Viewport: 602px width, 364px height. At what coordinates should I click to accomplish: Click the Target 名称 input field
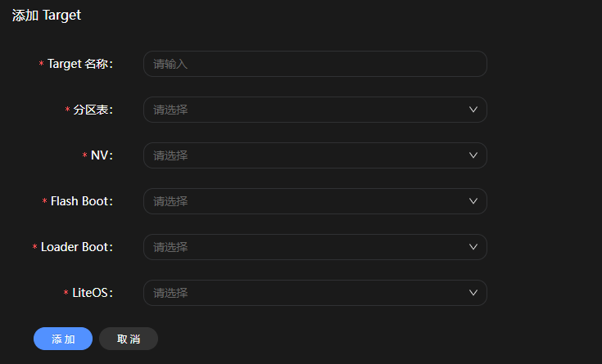pyautogui.click(x=315, y=64)
